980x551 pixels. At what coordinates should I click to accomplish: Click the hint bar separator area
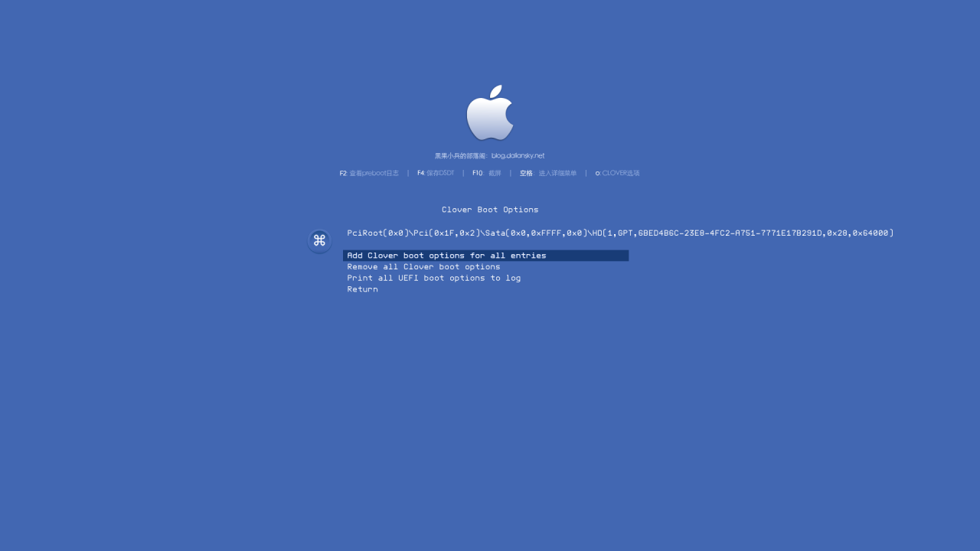tap(510, 173)
